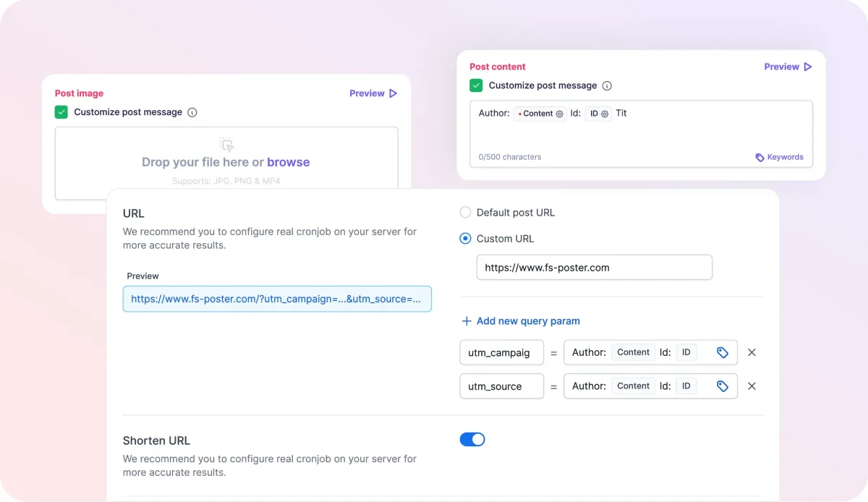This screenshot has height=502, width=868.
Task: Click the Post image heading
Action: coord(79,93)
